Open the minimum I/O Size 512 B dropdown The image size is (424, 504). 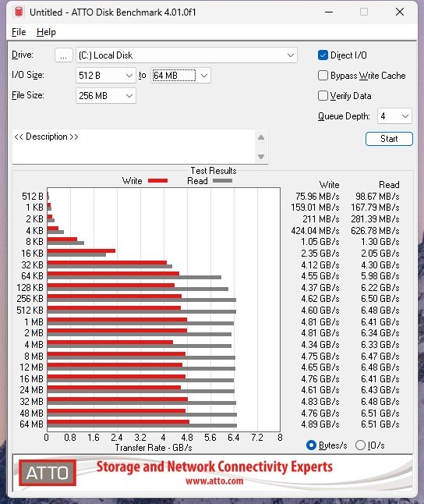(106, 76)
